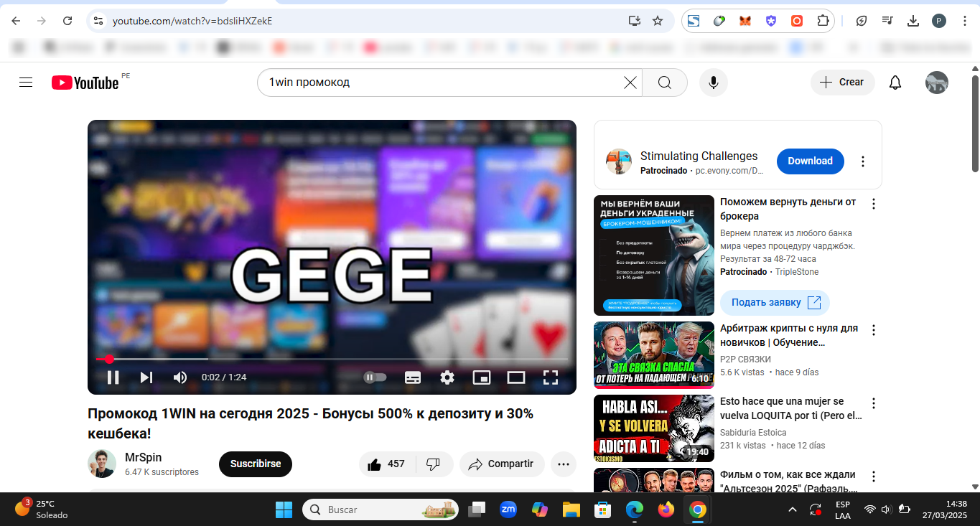
Task: Reload the YouTube page
Action: coord(67,21)
